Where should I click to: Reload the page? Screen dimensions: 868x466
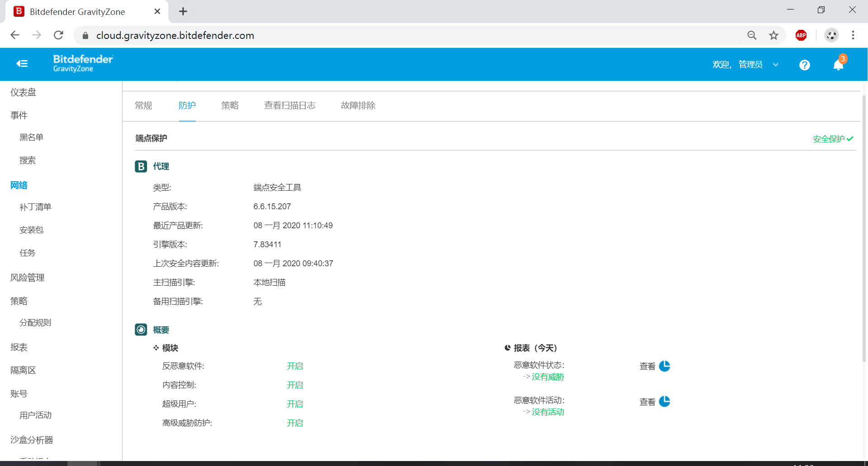click(58, 35)
